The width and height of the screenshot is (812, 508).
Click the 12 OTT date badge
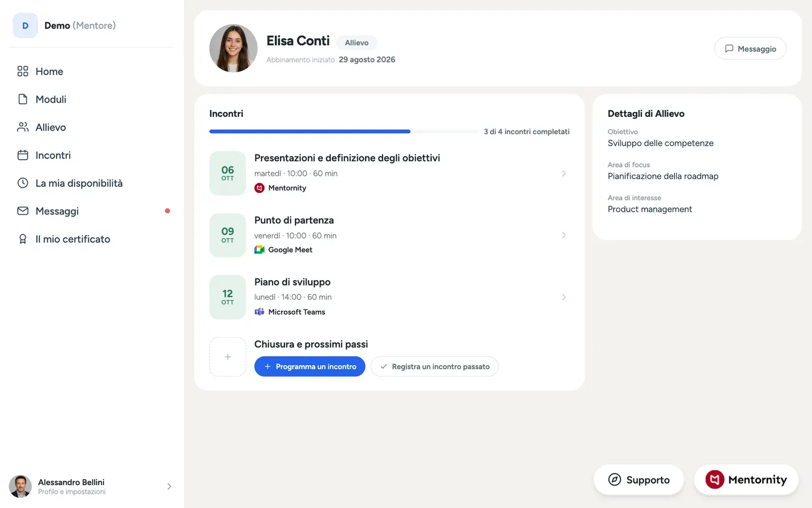pyautogui.click(x=228, y=297)
